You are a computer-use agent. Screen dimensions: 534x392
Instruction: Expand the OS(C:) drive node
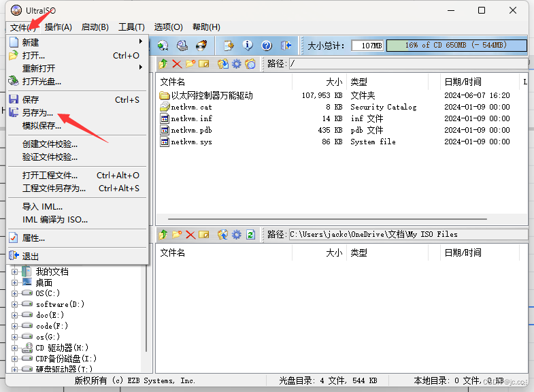tap(14, 293)
